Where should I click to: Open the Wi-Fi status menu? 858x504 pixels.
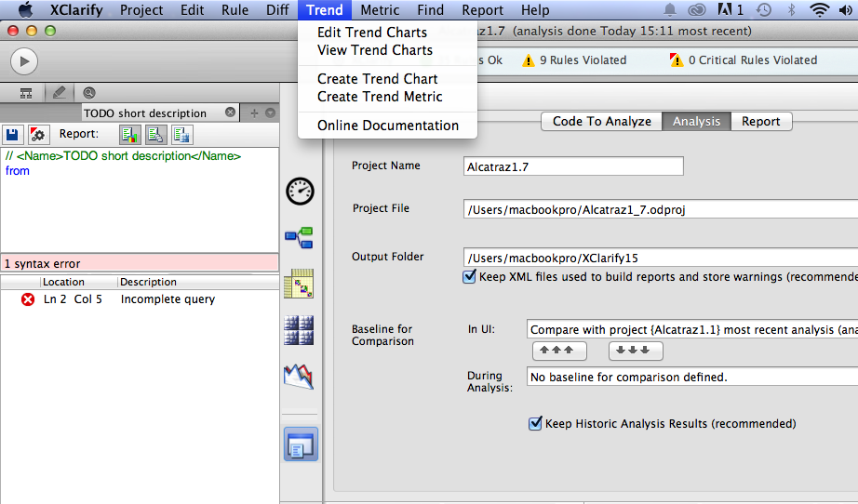click(x=819, y=10)
